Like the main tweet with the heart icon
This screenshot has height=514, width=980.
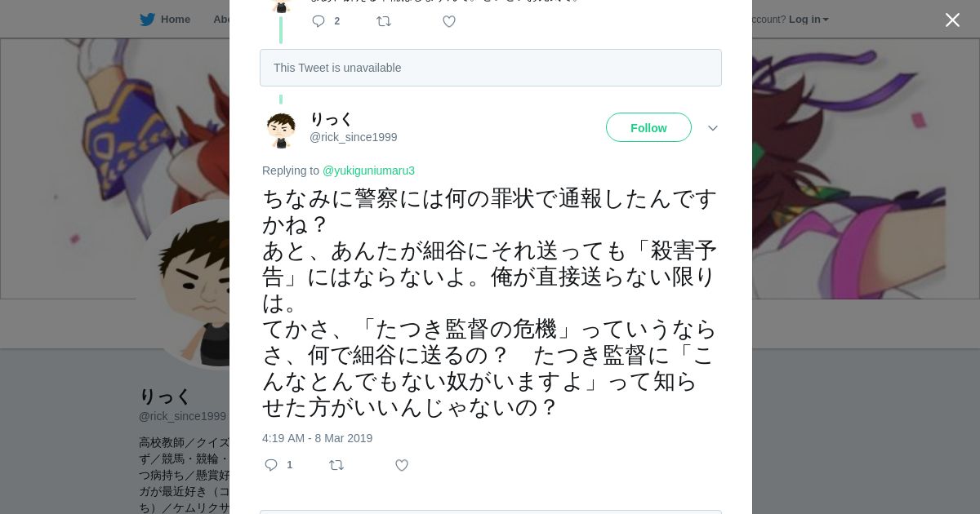coord(402,465)
